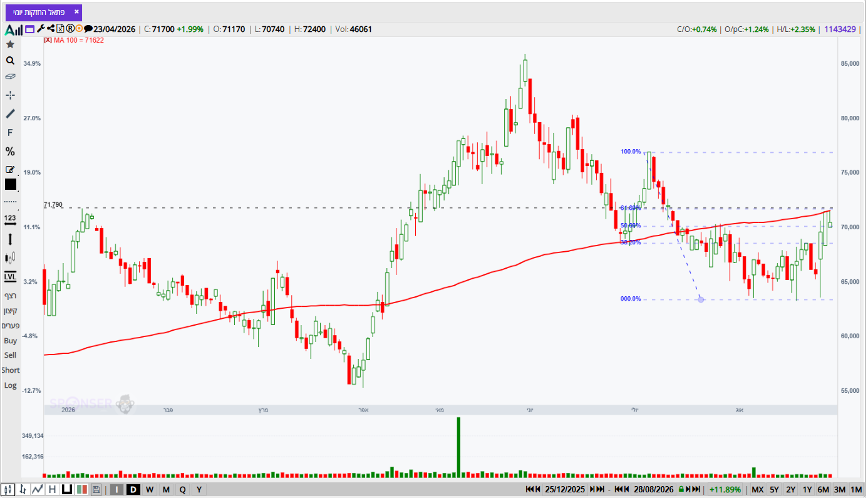This screenshot has width=868, height=498.
Task: Click the רצף sidebar option
Action: [x=10, y=296]
